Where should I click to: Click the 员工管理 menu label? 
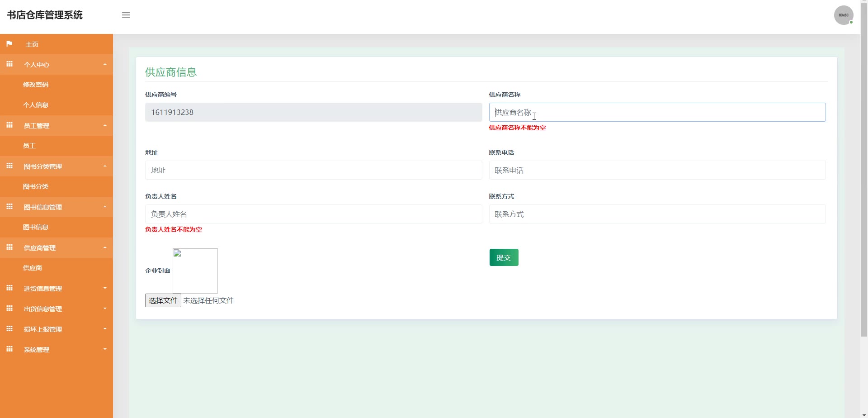pyautogui.click(x=37, y=126)
